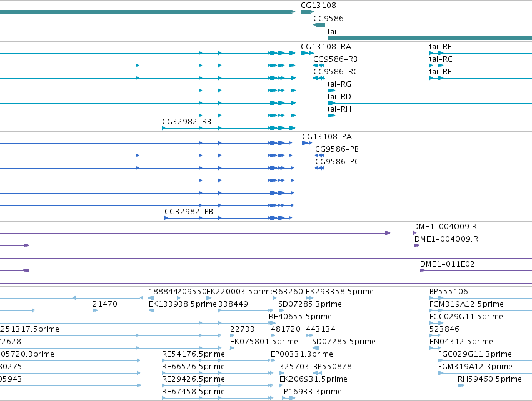Pick the tai-RH transcript label
This screenshot has height=401, width=532.
tap(339, 109)
